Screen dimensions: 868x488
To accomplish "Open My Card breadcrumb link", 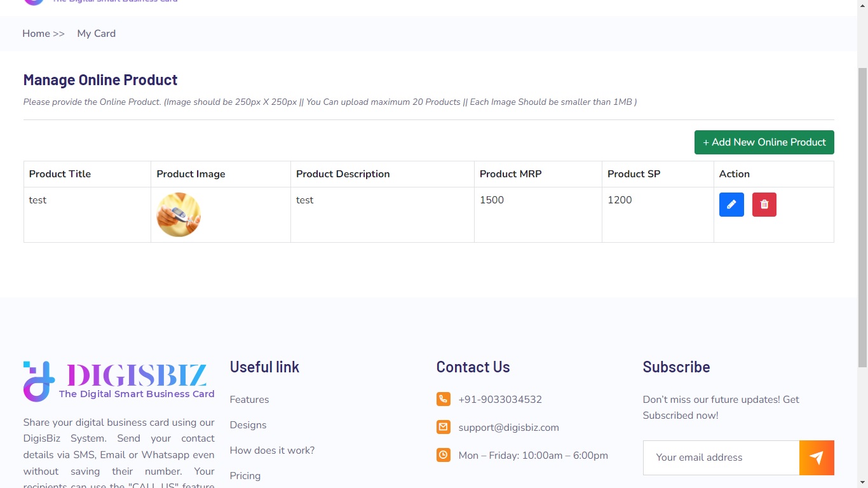I will (x=97, y=34).
